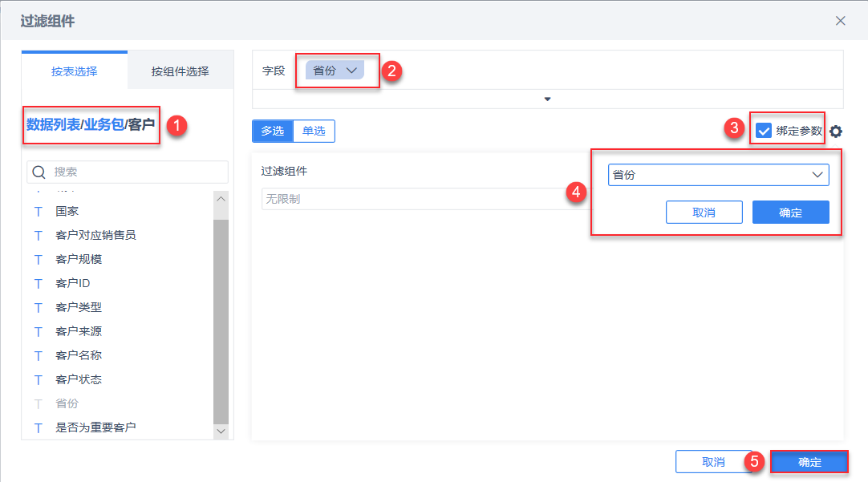Click the text type icon beside 客户规模
This screenshot has height=482, width=868.
click(38, 260)
